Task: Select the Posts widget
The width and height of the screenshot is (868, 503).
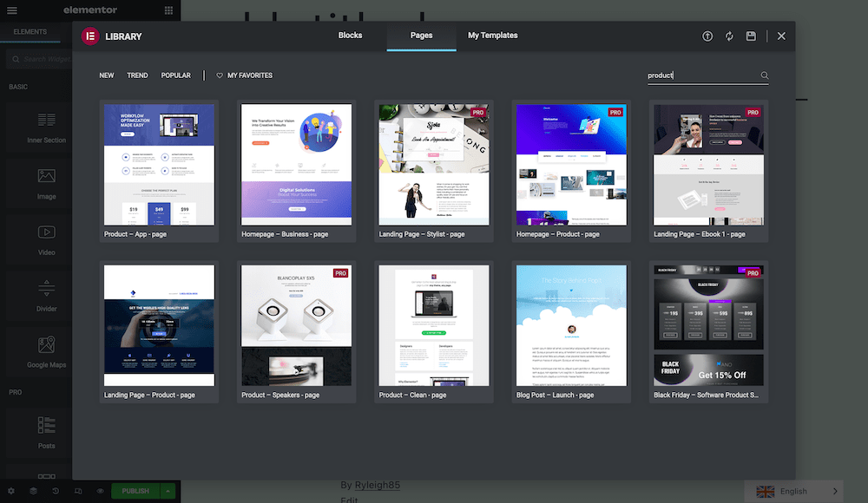Action: pos(47,433)
